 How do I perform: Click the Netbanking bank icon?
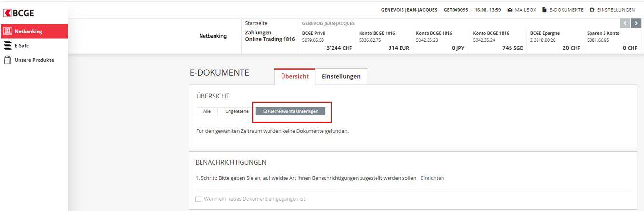tap(7, 31)
